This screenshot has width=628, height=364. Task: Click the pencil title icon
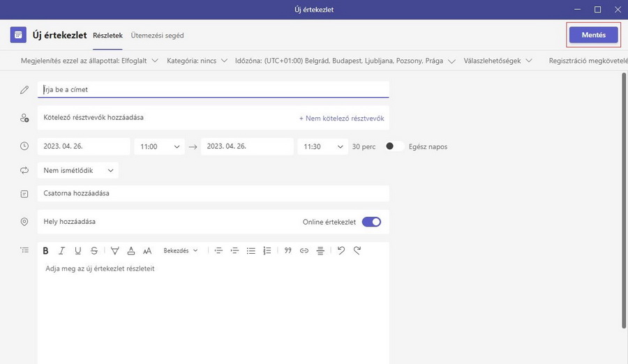(24, 90)
